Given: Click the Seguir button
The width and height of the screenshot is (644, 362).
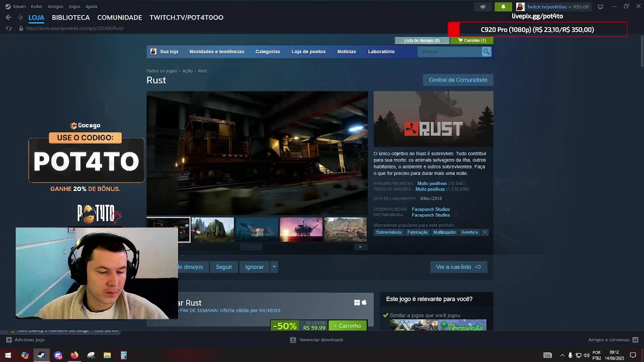Looking at the screenshot, I should pos(224,267).
